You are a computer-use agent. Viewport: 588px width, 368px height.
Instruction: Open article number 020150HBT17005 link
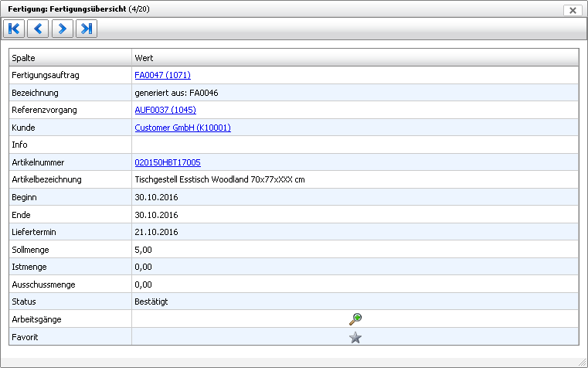[x=168, y=162]
